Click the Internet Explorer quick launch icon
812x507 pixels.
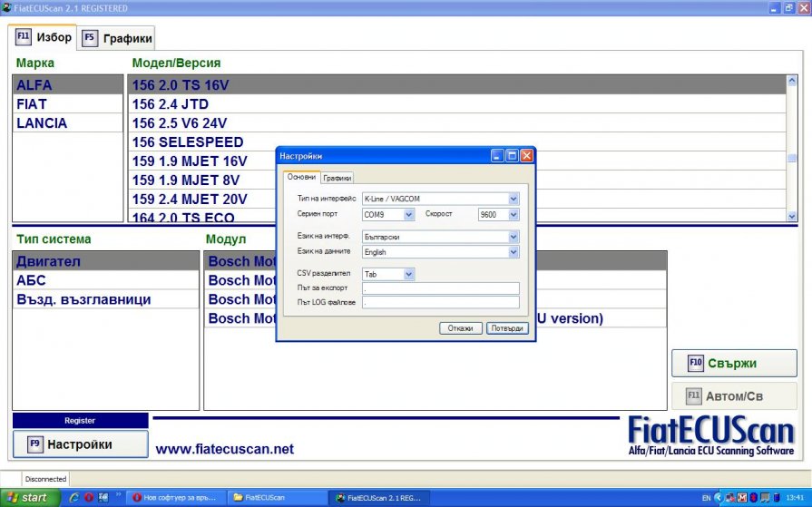click(x=74, y=497)
